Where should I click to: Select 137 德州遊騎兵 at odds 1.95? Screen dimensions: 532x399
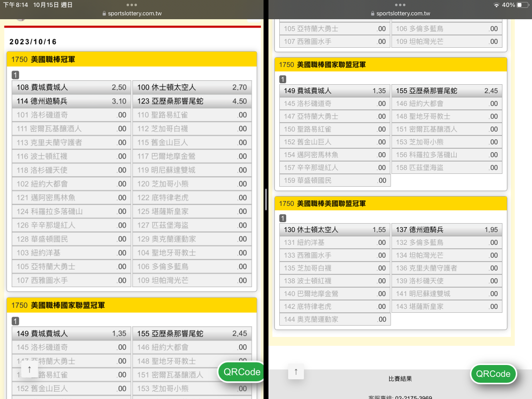(447, 230)
